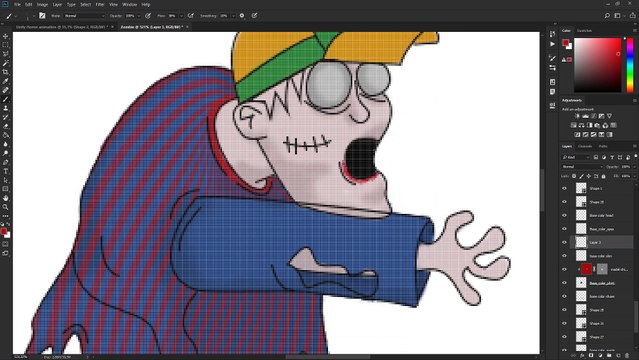639x360 pixels.
Task: Select the Lasso tool
Action: pyautogui.click(x=5, y=54)
